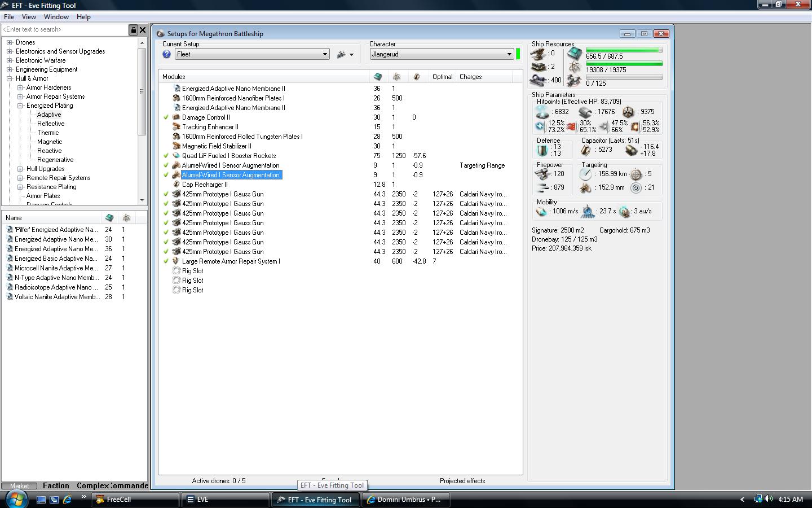Click the Windows Start orb

[16, 498]
